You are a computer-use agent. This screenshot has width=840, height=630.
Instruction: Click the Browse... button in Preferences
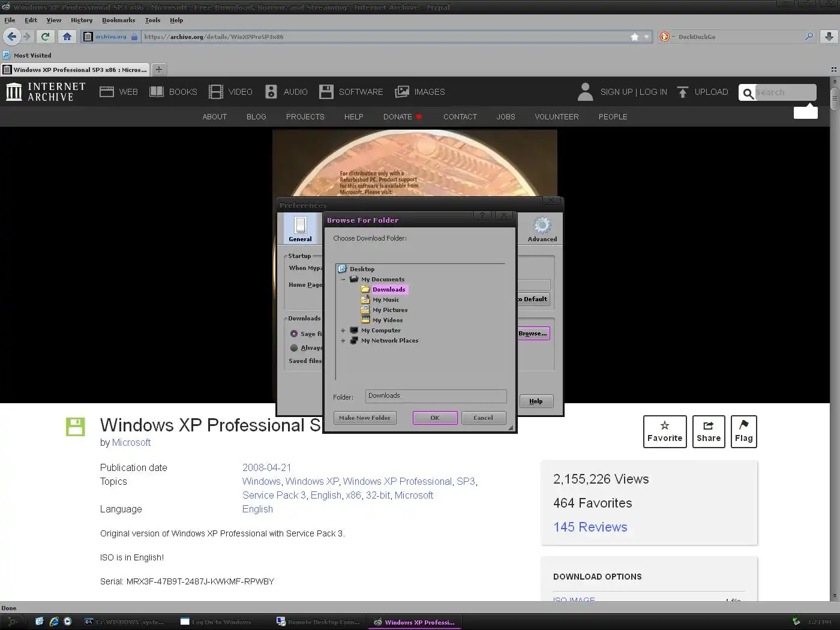click(x=533, y=333)
